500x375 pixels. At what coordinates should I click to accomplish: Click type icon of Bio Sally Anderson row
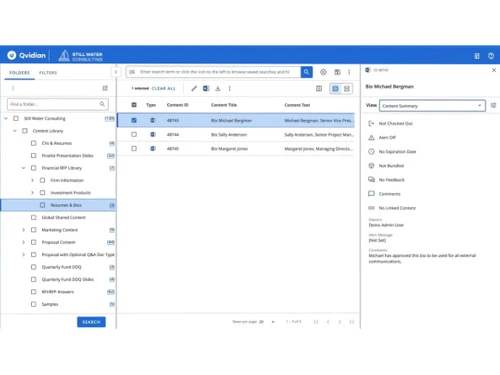tap(152, 135)
